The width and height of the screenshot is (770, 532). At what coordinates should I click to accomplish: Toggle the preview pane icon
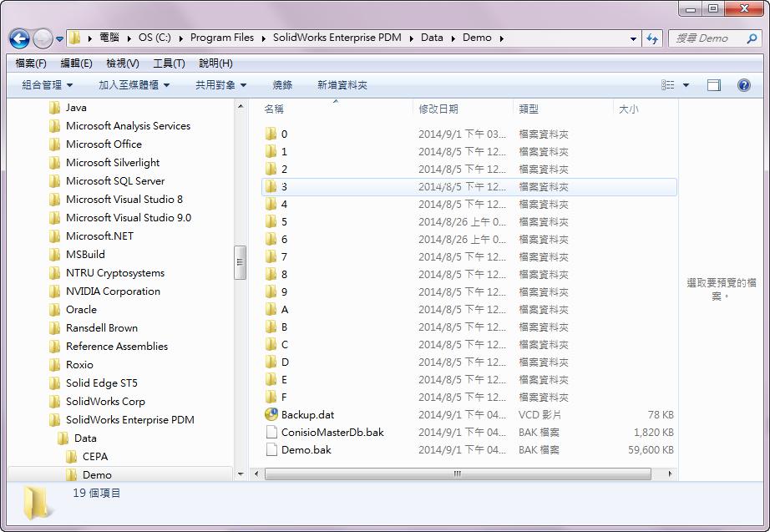[x=714, y=85]
